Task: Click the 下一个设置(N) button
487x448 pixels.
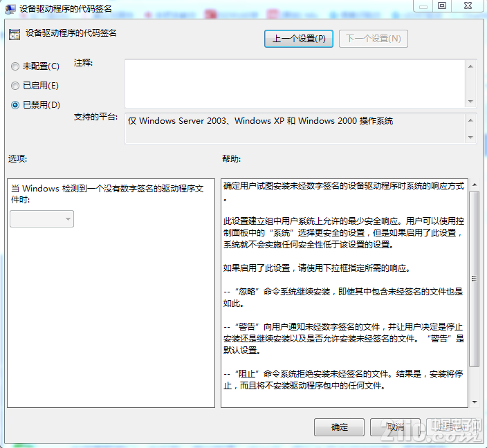Action: tap(374, 39)
